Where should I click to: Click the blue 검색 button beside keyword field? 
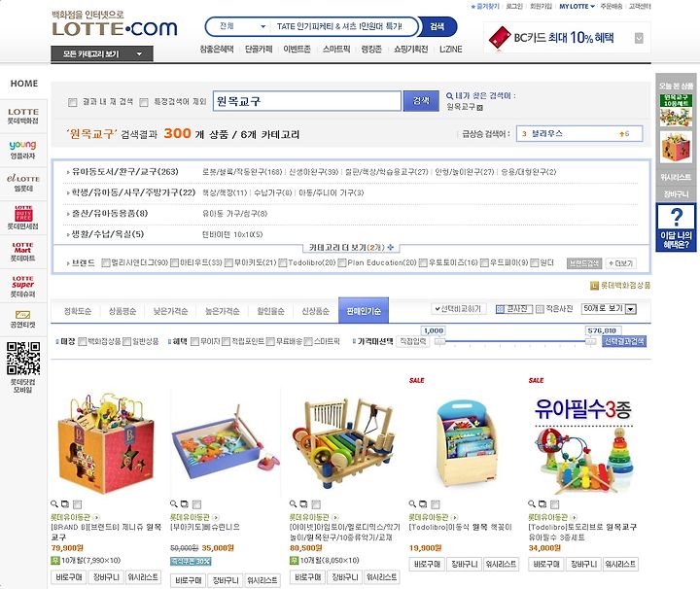(421, 101)
